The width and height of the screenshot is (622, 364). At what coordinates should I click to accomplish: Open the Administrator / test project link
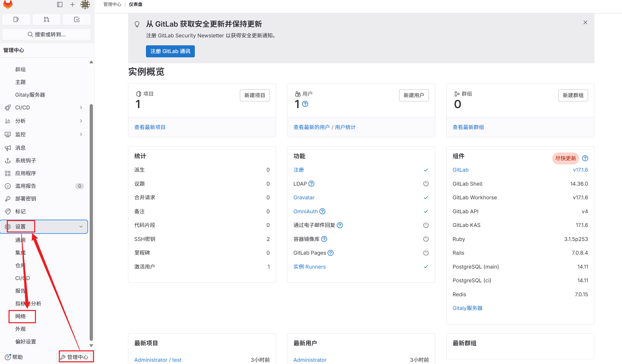click(158, 360)
